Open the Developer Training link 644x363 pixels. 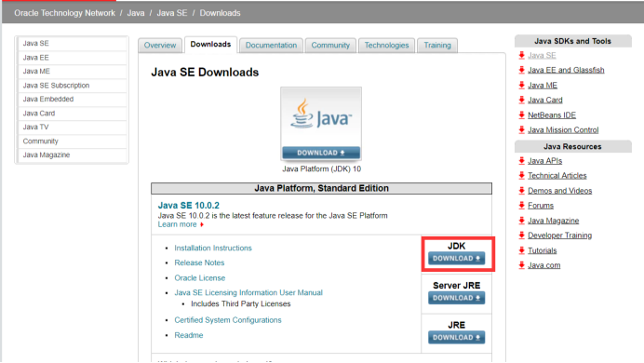[x=560, y=235]
